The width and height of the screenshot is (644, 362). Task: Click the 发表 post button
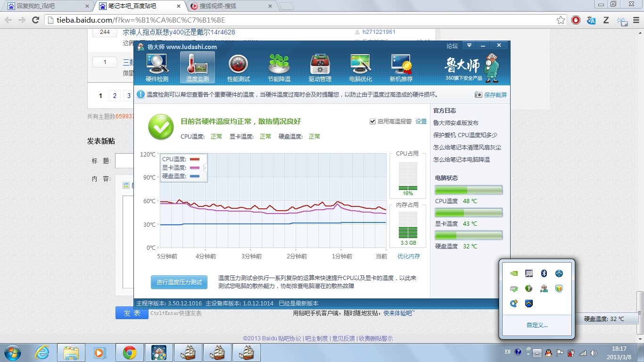(x=132, y=313)
